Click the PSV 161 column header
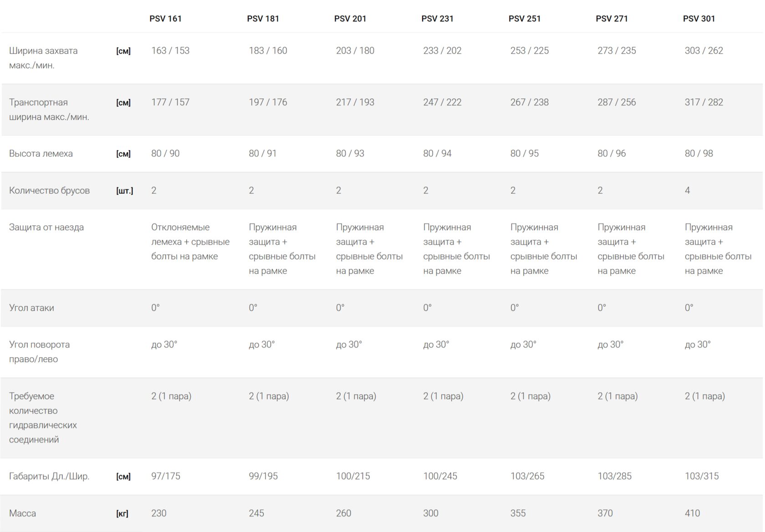This screenshot has height=532, width=765. (165, 19)
